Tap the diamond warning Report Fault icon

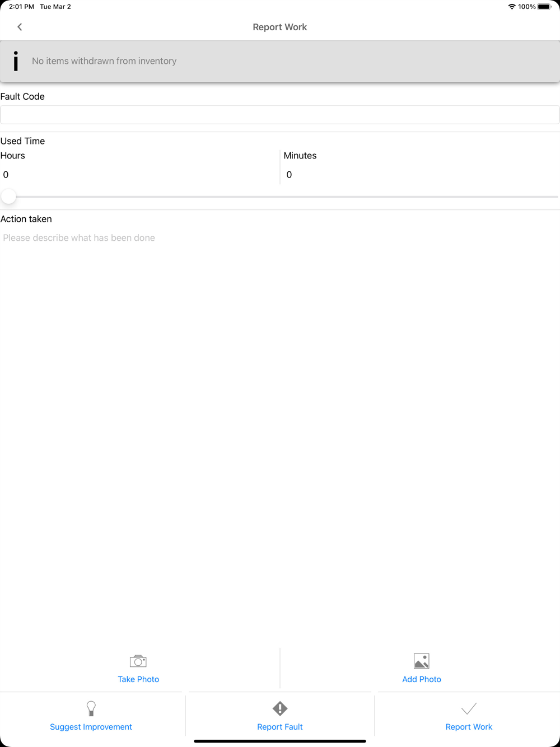point(280,708)
